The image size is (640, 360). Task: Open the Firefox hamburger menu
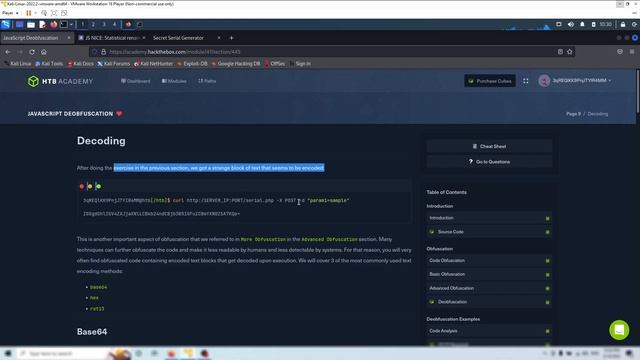632,52
